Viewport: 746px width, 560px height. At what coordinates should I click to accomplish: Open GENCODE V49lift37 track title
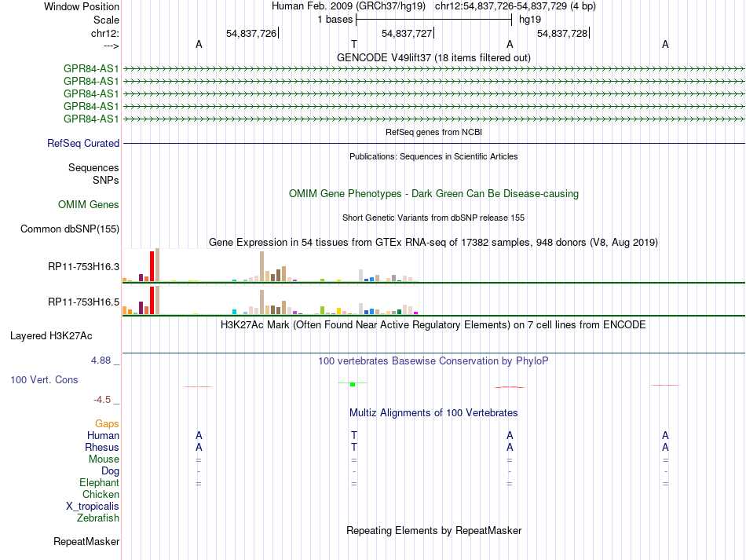tap(433, 57)
